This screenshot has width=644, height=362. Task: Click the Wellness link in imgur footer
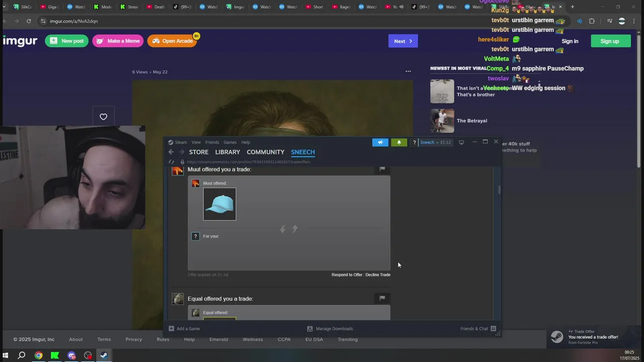coord(253,339)
